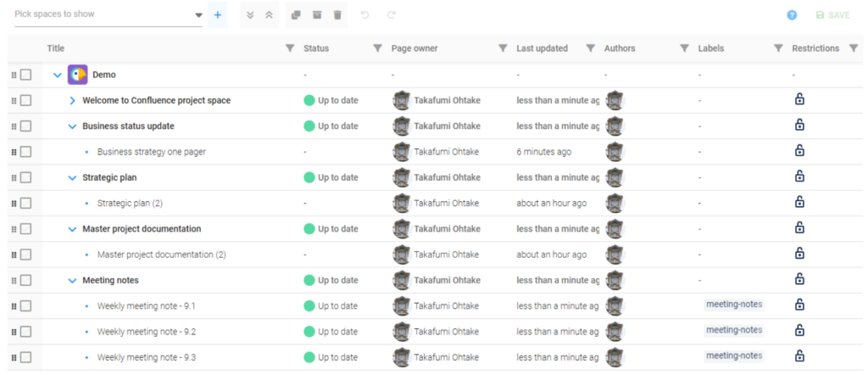Open Master project documentation (2) page
This screenshot has width=868, height=375.
point(162,255)
